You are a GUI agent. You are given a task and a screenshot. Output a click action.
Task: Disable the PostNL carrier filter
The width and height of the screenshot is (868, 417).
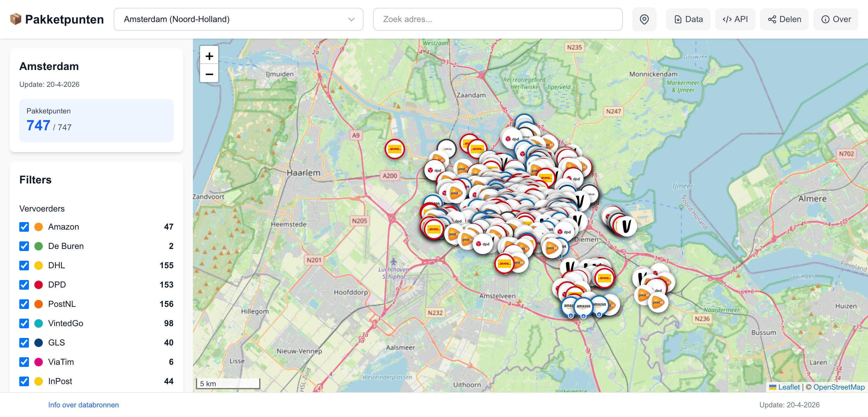(x=24, y=304)
